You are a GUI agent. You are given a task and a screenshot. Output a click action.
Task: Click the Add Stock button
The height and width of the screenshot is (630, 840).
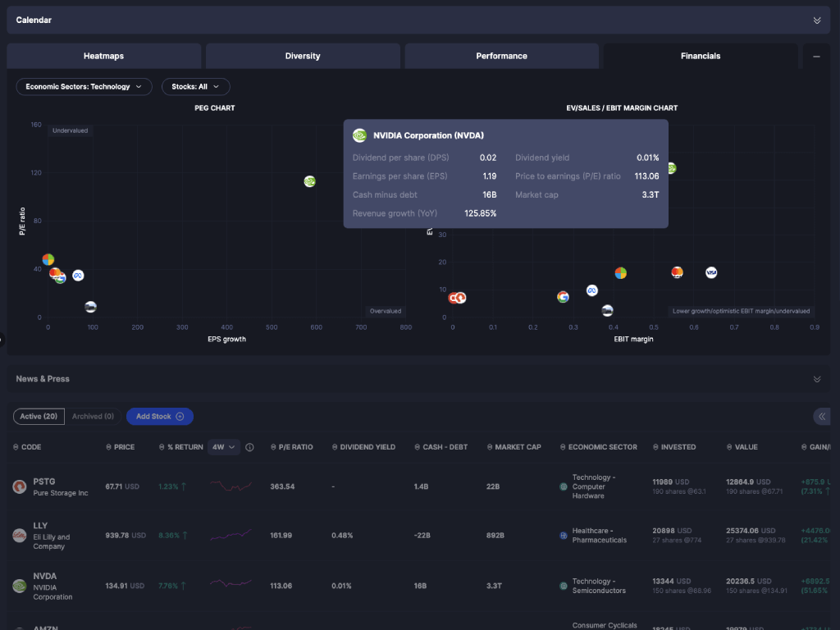160,416
